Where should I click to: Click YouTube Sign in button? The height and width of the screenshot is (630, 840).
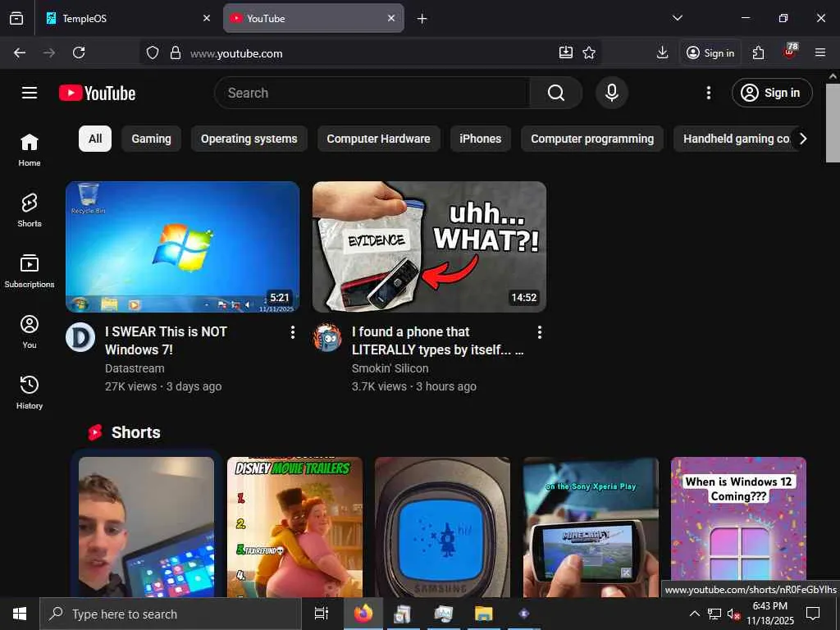(772, 93)
